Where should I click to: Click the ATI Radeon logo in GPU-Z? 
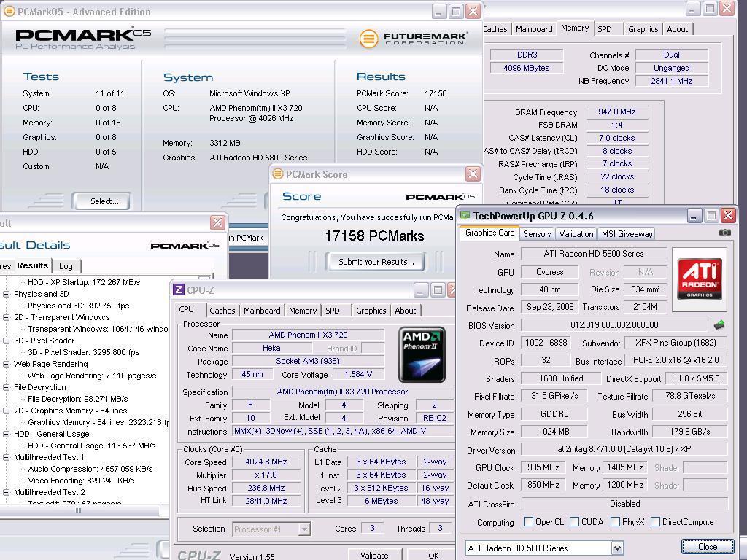[700, 279]
